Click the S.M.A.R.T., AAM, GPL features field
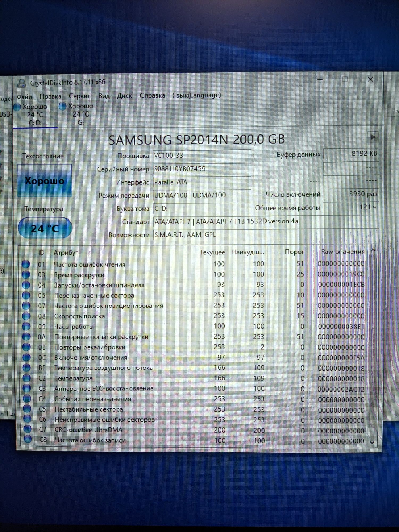Viewport: 399px width, 532px height. (265, 235)
